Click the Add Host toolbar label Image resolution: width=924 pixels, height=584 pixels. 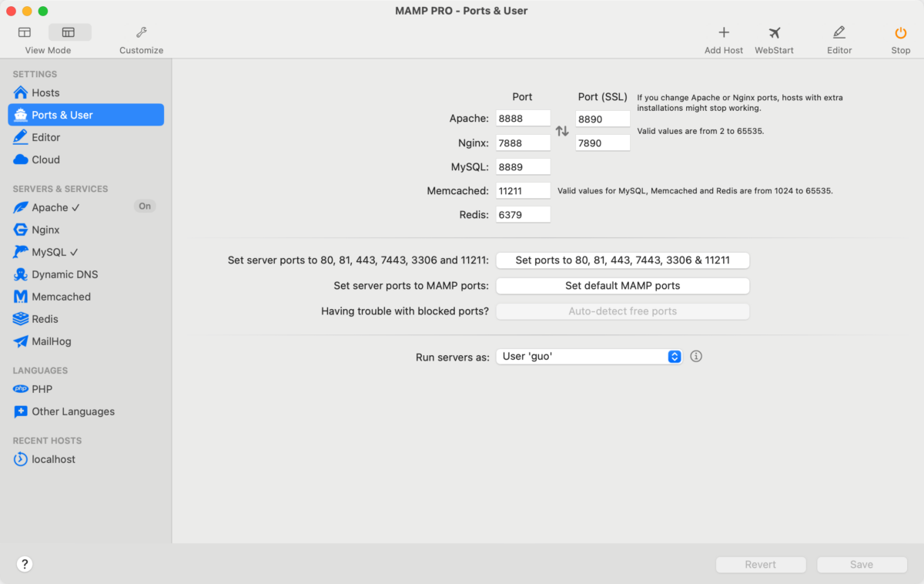(x=724, y=50)
